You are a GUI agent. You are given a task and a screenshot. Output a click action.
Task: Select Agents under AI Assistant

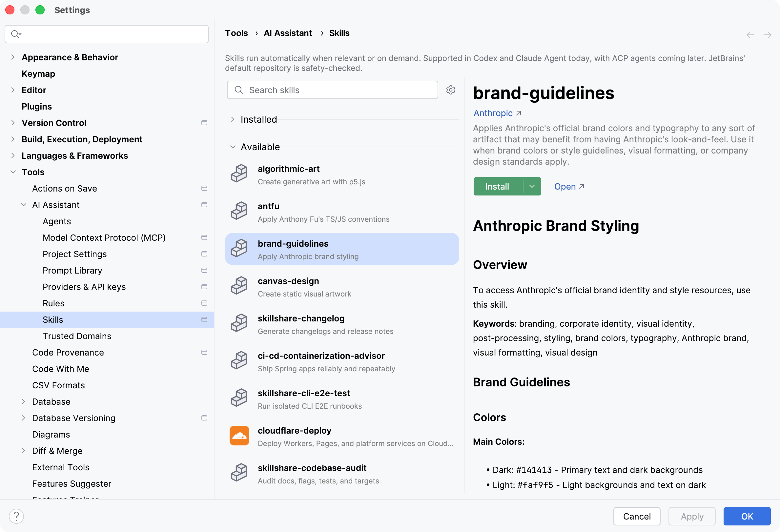pos(57,221)
